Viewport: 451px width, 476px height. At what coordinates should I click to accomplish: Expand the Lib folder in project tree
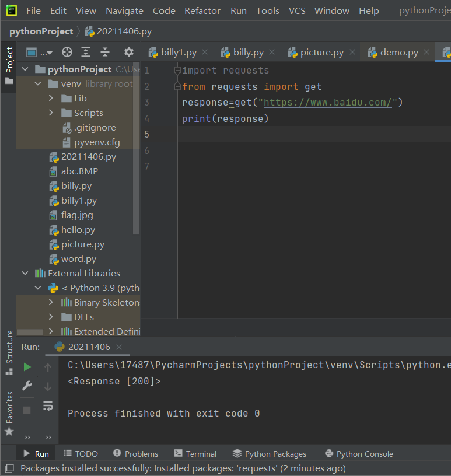click(51, 98)
